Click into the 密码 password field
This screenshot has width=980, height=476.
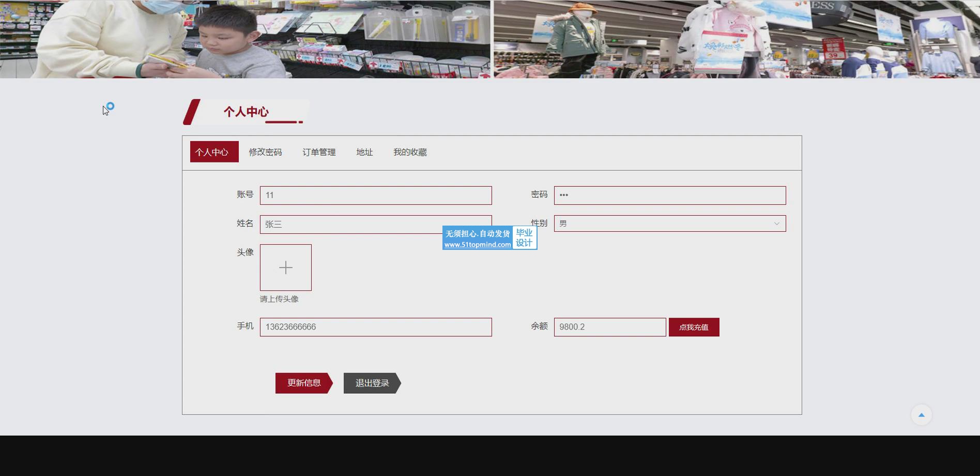(x=669, y=196)
